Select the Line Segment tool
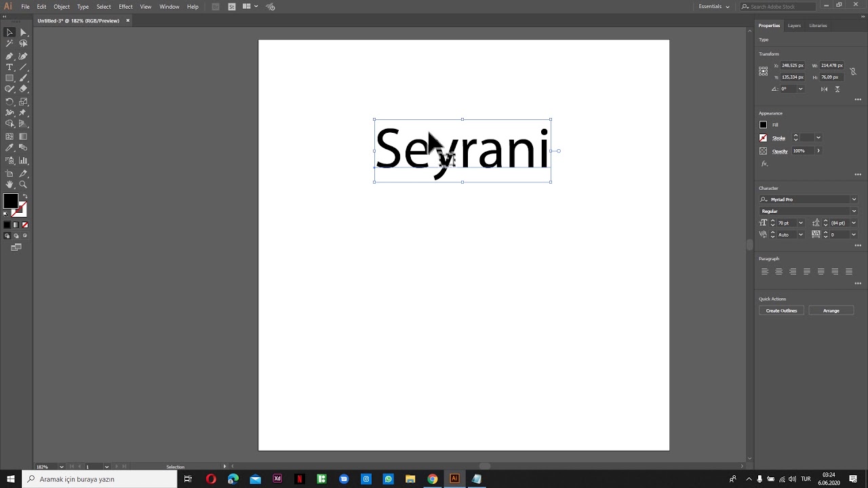This screenshot has height=488, width=868. (x=23, y=67)
